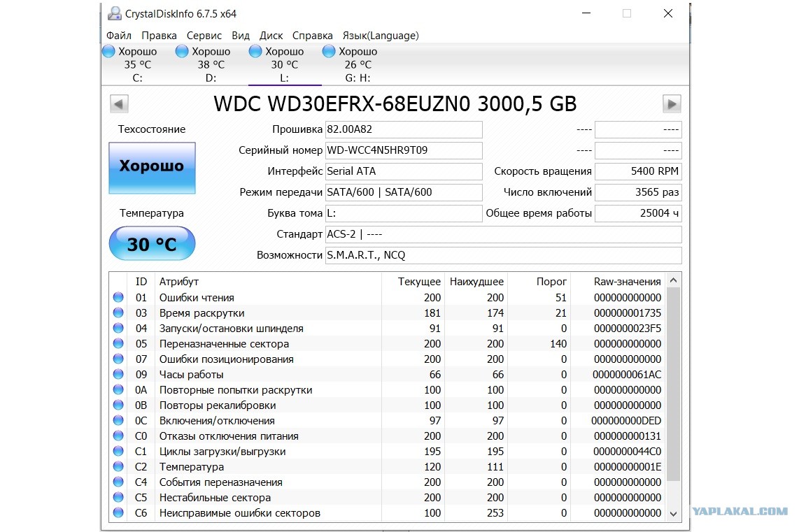The image size is (806, 532).
Task: Click raw value 0000000023F5 in spindle row
Action: 628,328
